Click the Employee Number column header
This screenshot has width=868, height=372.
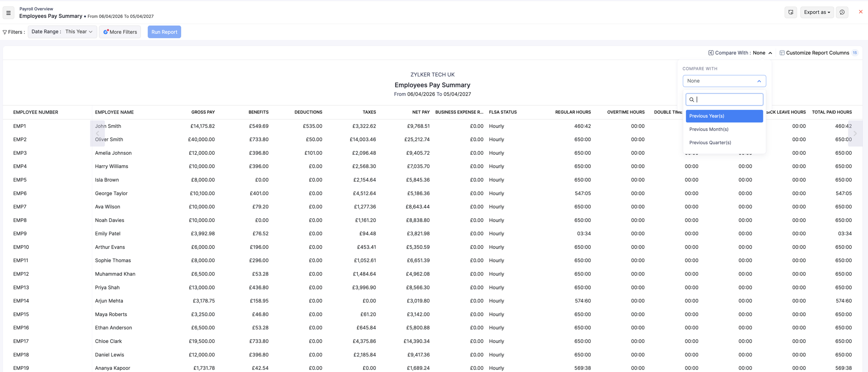pyautogui.click(x=36, y=112)
